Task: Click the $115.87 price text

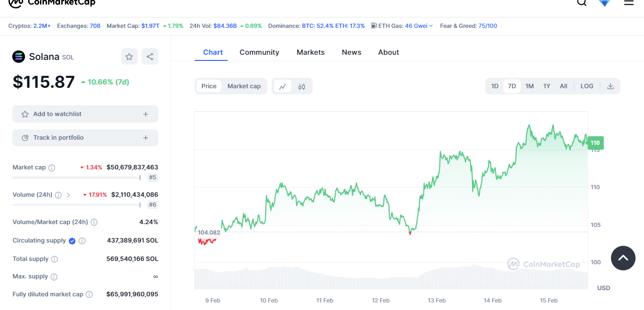Action: (43, 82)
